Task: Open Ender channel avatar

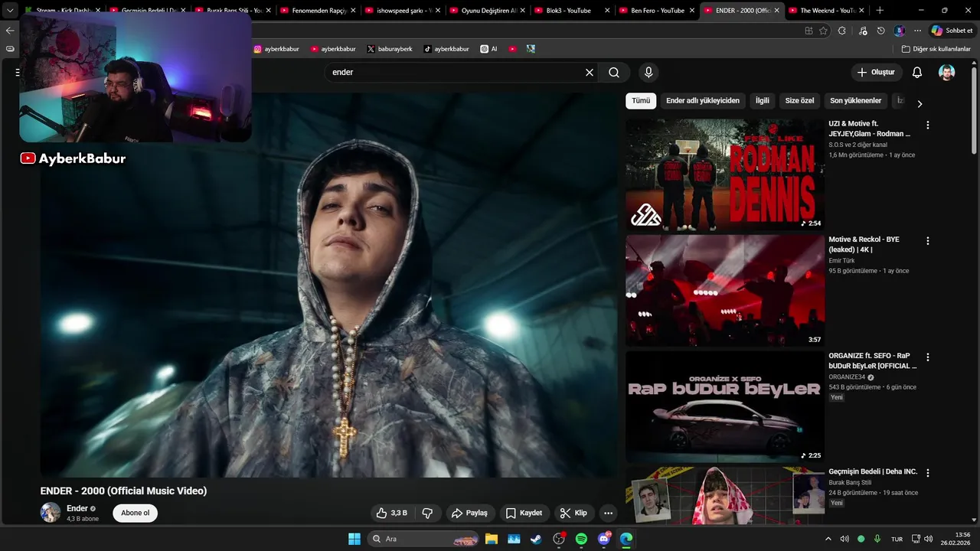Action: pos(51,513)
